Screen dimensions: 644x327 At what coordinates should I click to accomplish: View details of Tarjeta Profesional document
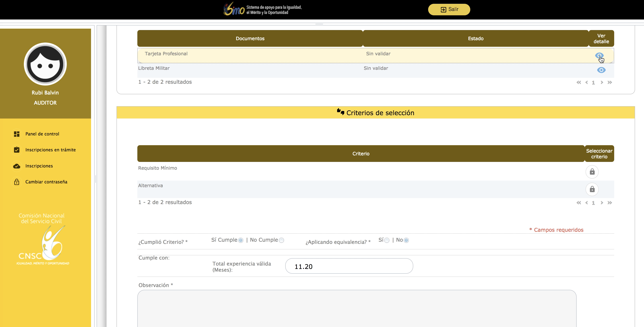pos(599,55)
